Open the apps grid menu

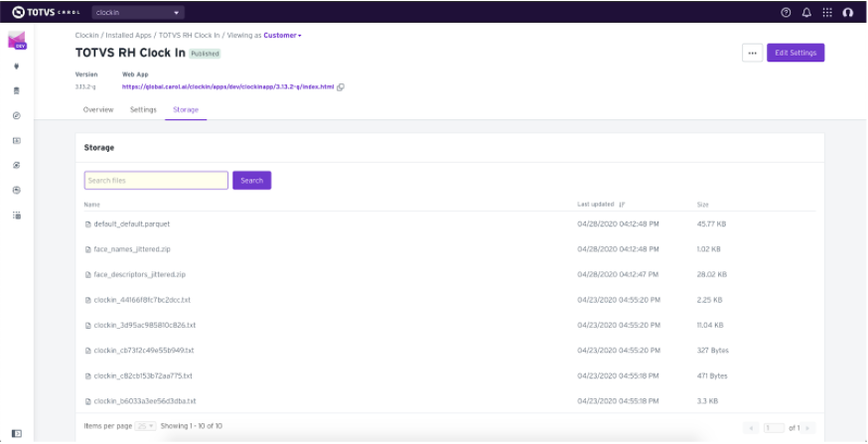827,13
